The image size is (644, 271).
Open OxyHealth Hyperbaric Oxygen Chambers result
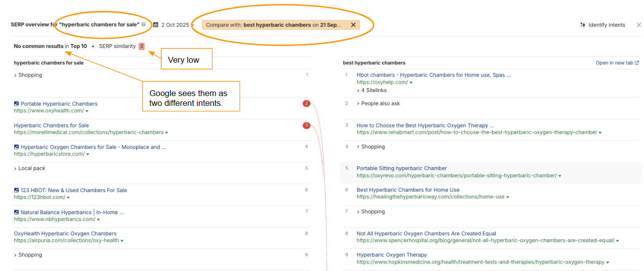coord(65,234)
